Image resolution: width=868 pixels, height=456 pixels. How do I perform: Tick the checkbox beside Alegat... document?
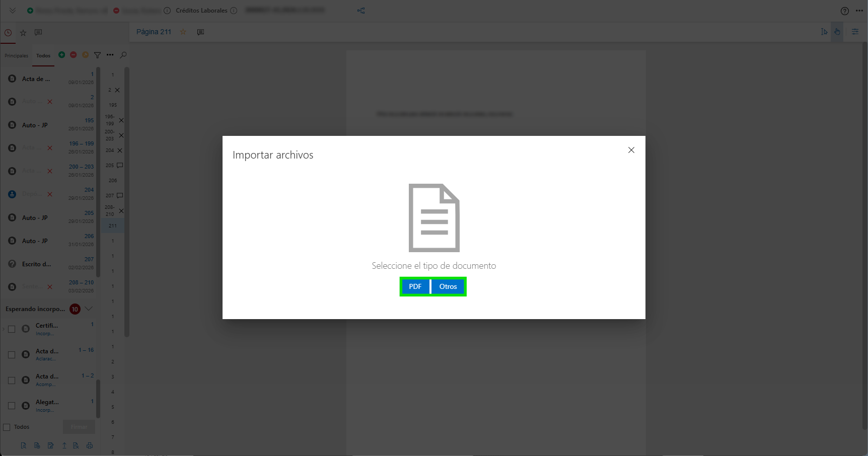coord(12,406)
